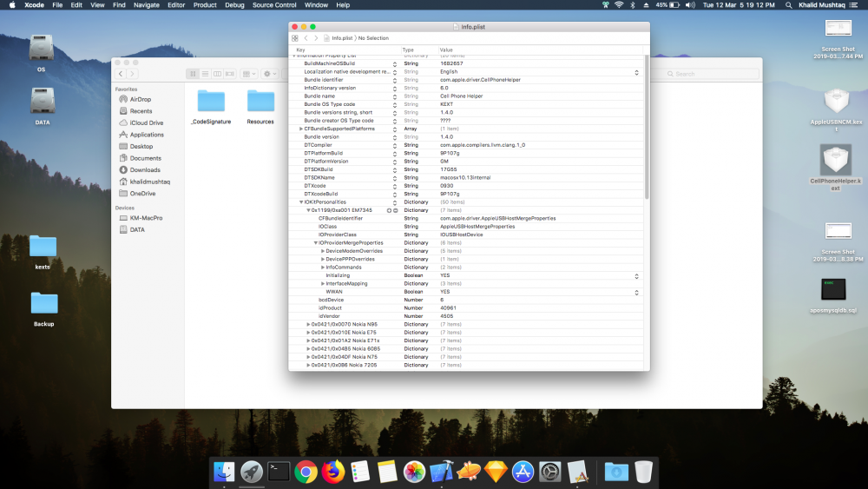
Task: Open Photos from the Dock
Action: [x=414, y=472]
